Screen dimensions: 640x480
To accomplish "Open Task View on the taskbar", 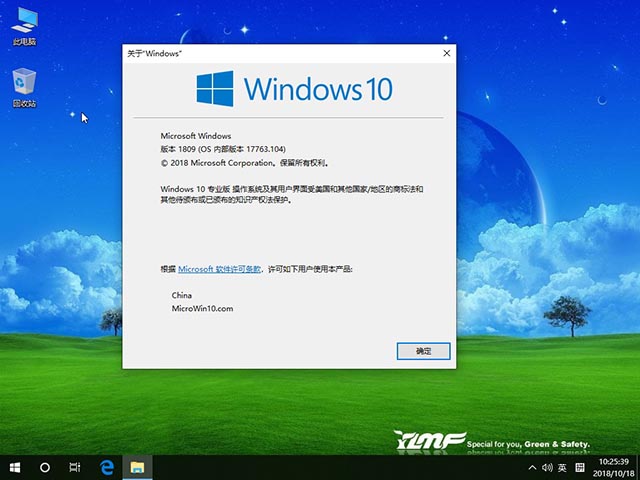I will pos(75,467).
